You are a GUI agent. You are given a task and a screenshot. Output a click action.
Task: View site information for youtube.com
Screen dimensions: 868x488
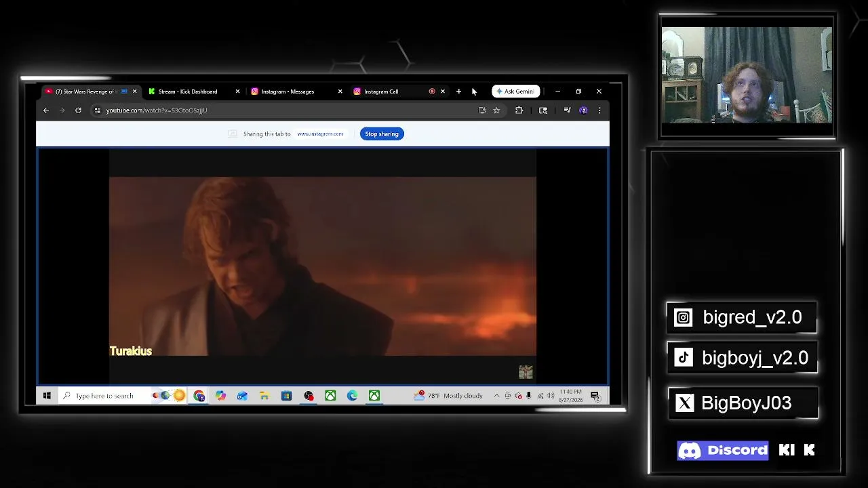98,110
